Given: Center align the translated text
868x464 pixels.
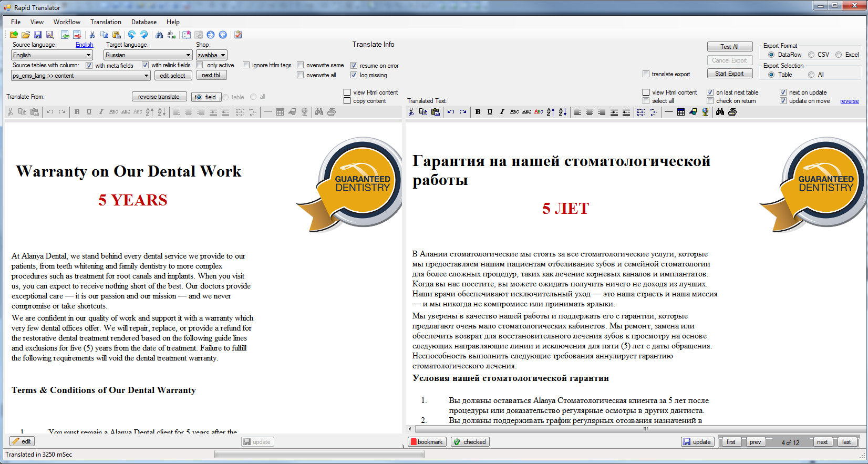Looking at the screenshot, I should pos(590,112).
